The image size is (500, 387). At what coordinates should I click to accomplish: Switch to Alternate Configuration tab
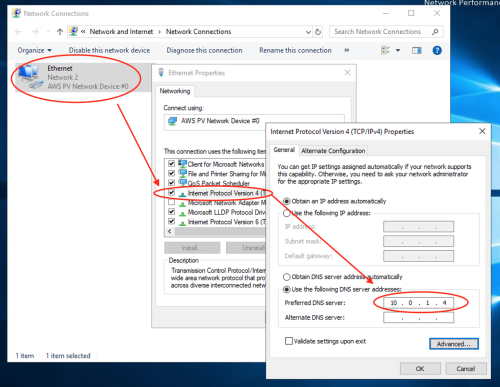tap(333, 151)
